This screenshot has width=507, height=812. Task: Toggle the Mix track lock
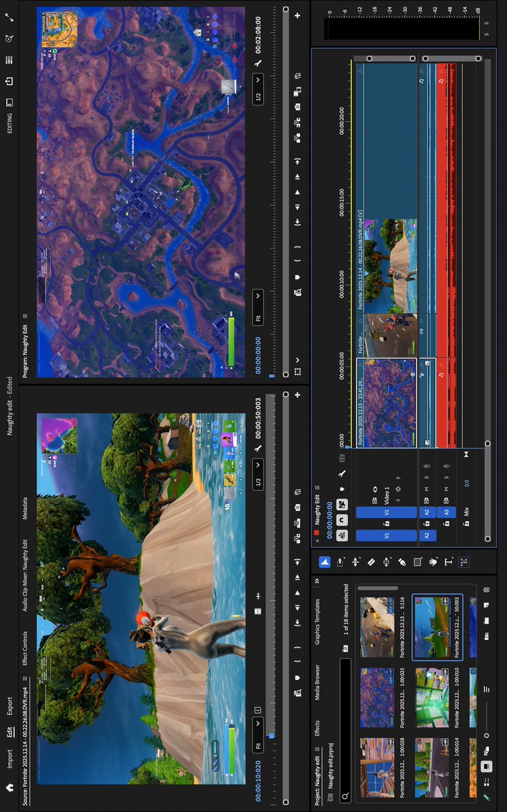[466, 523]
